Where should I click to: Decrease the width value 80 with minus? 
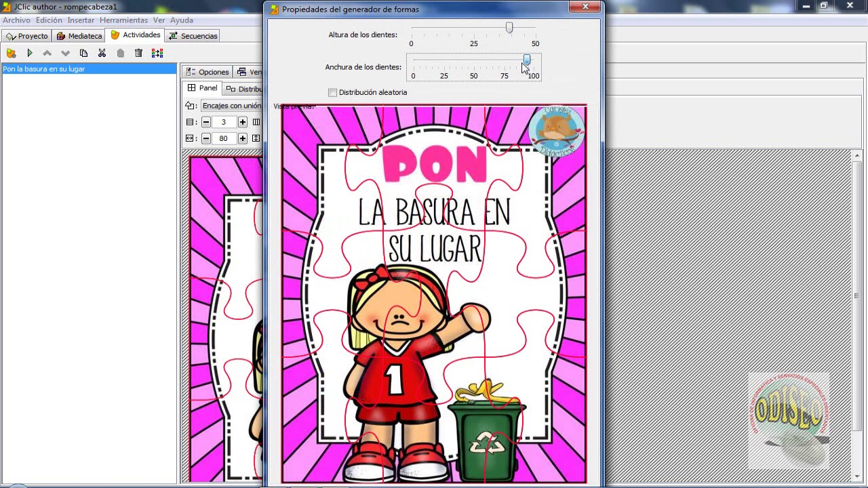(206, 138)
